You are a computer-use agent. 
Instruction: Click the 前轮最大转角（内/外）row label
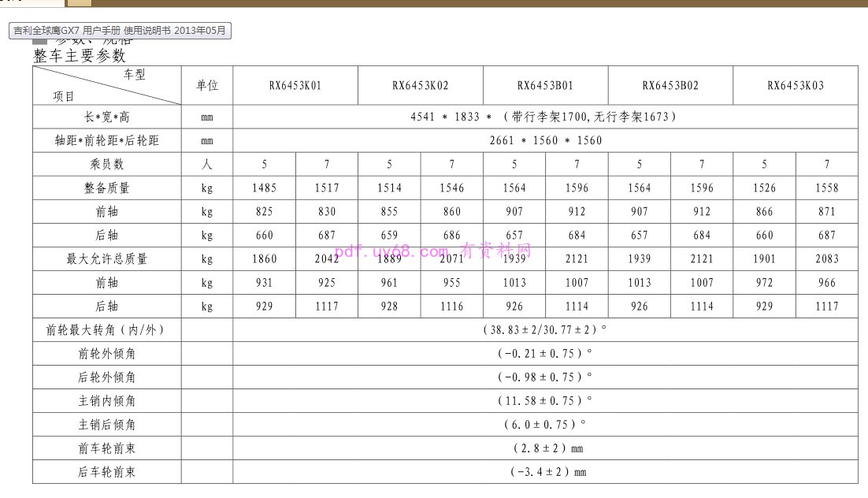click(107, 330)
